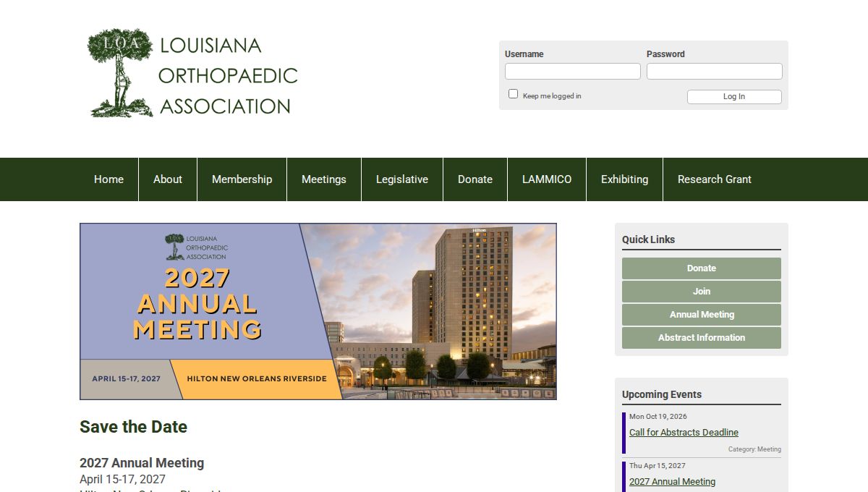Open the Donate navigation menu item
The image size is (868, 492).
(475, 179)
